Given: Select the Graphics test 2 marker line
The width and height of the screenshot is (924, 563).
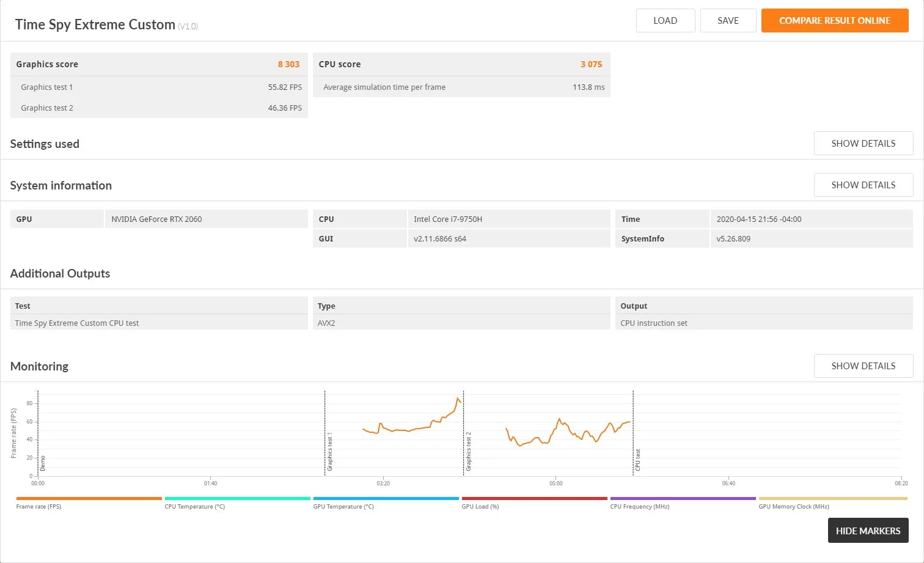Looking at the screenshot, I should (464, 433).
